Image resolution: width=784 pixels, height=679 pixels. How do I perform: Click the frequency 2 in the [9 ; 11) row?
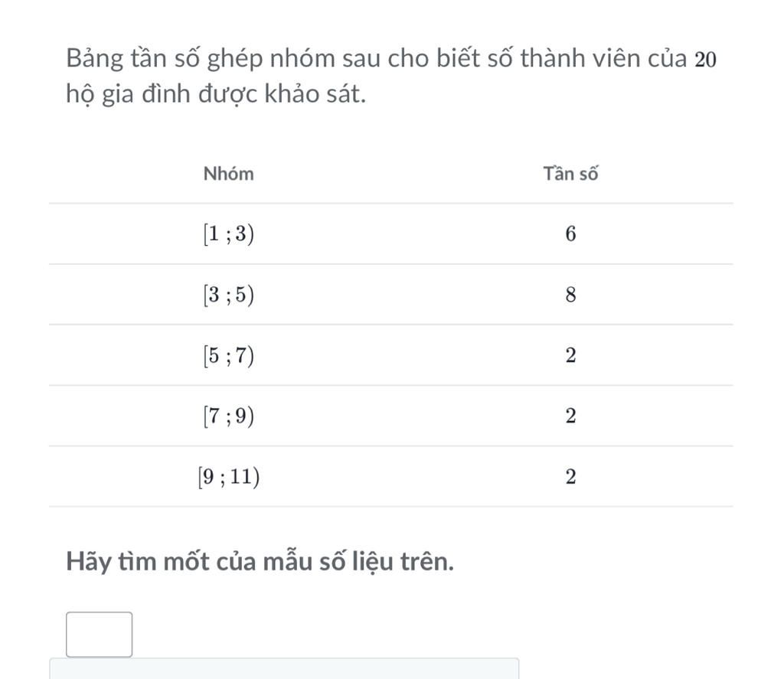(570, 478)
